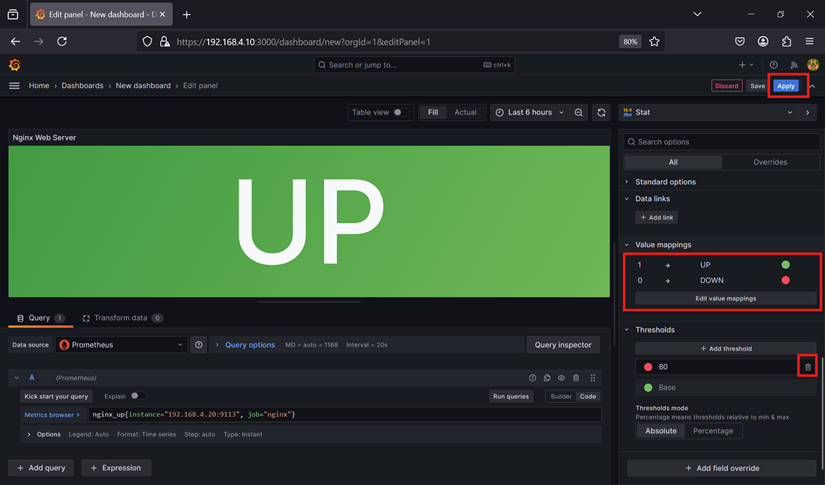This screenshot has width=825, height=485.
Task: Hide query A with the eye icon
Action: point(561,378)
